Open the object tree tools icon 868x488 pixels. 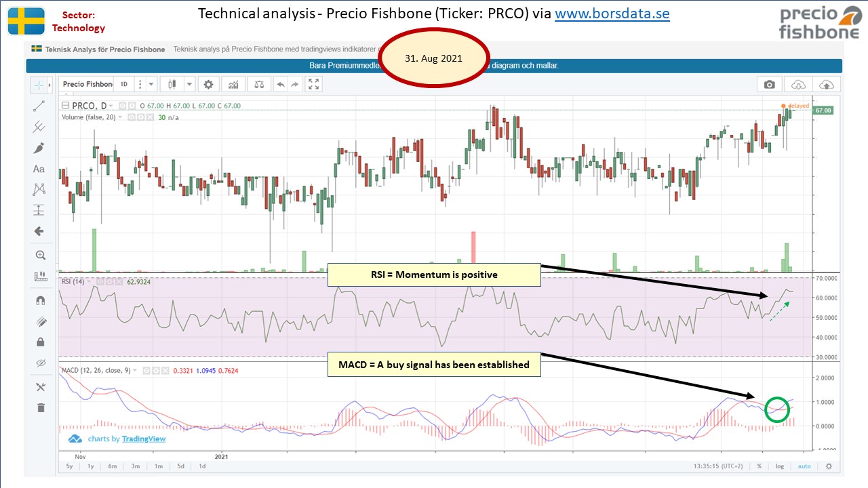[x=40, y=386]
